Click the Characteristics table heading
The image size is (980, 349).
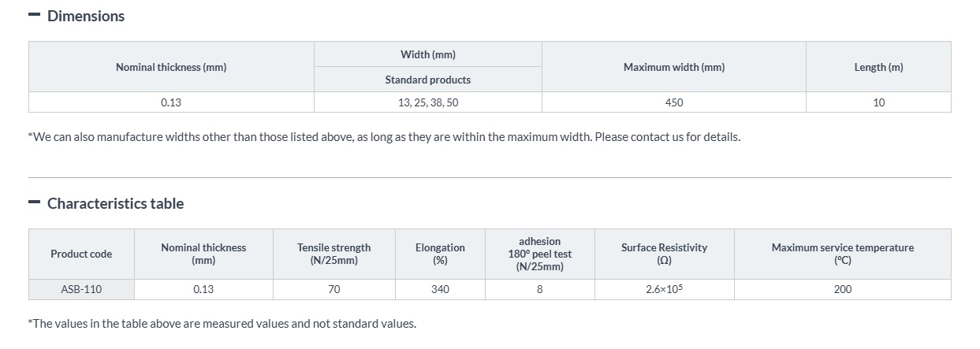pyautogui.click(x=115, y=203)
